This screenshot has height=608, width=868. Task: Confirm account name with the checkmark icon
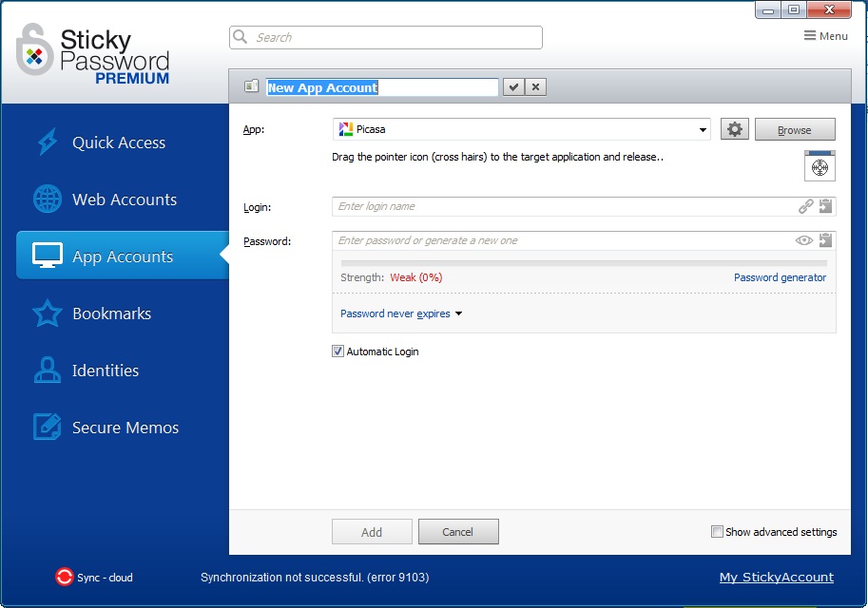tap(512, 86)
